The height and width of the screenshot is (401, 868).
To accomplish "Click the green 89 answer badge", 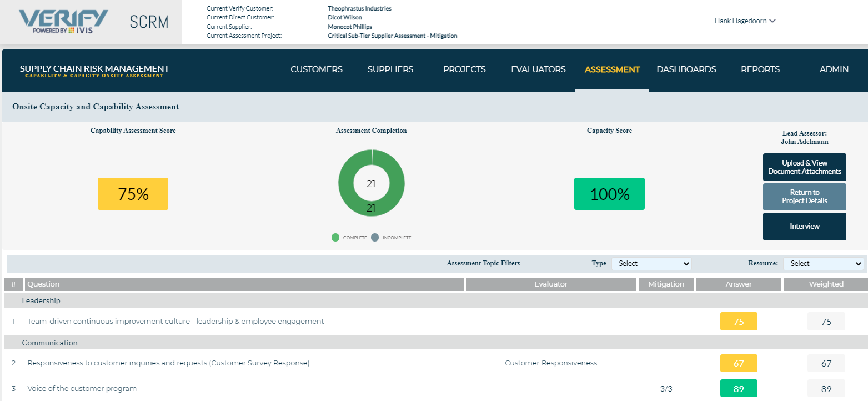I will (739, 388).
